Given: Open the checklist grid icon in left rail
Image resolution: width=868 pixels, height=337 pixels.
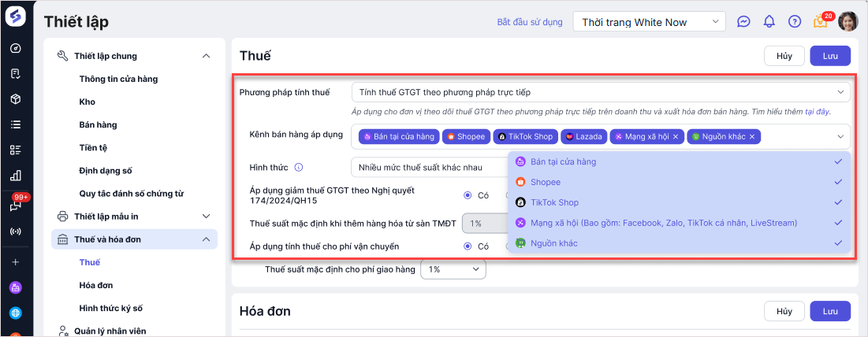Looking at the screenshot, I should coord(16,150).
